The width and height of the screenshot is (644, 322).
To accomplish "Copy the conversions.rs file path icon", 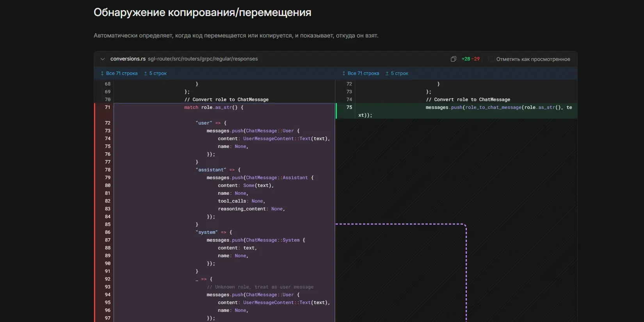I will pyautogui.click(x=453, y=59).
